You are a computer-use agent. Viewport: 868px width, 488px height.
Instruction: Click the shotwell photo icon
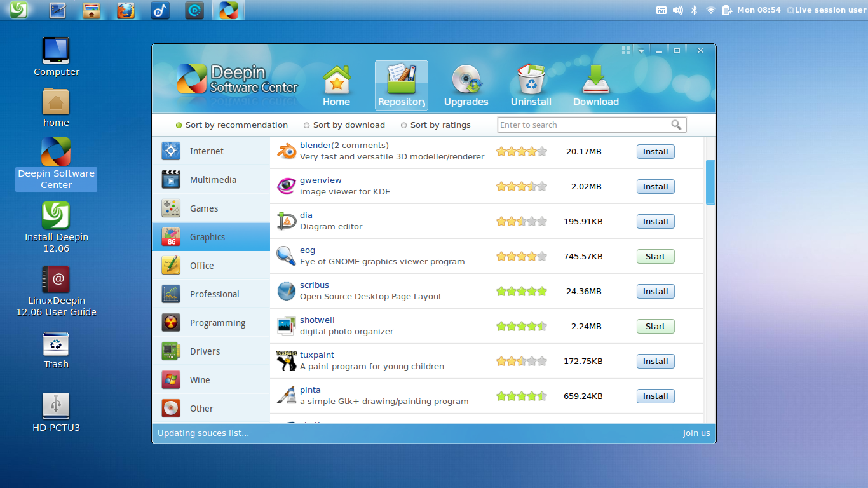click(287, 326)
